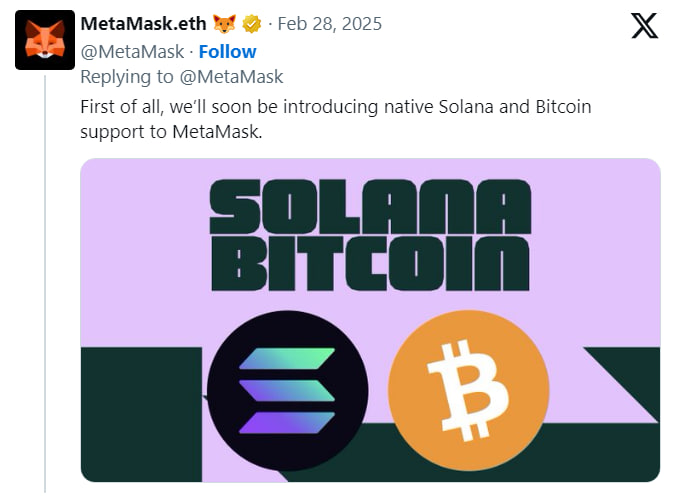This screenshot has height=496, width=678.
Task: Click the MetaMask fox profile avatar
Action: [45, 40]
